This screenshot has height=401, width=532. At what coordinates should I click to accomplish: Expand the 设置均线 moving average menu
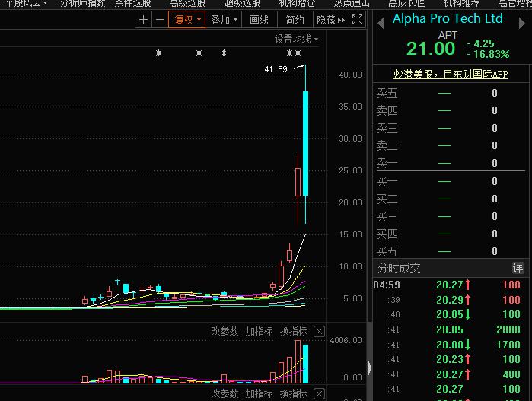tap(296, 40)
